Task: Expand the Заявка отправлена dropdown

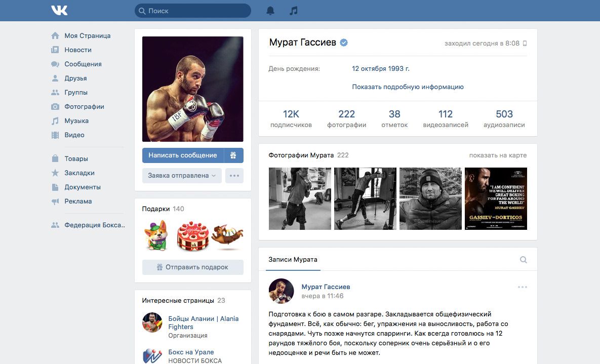Action: coord(182,176)
